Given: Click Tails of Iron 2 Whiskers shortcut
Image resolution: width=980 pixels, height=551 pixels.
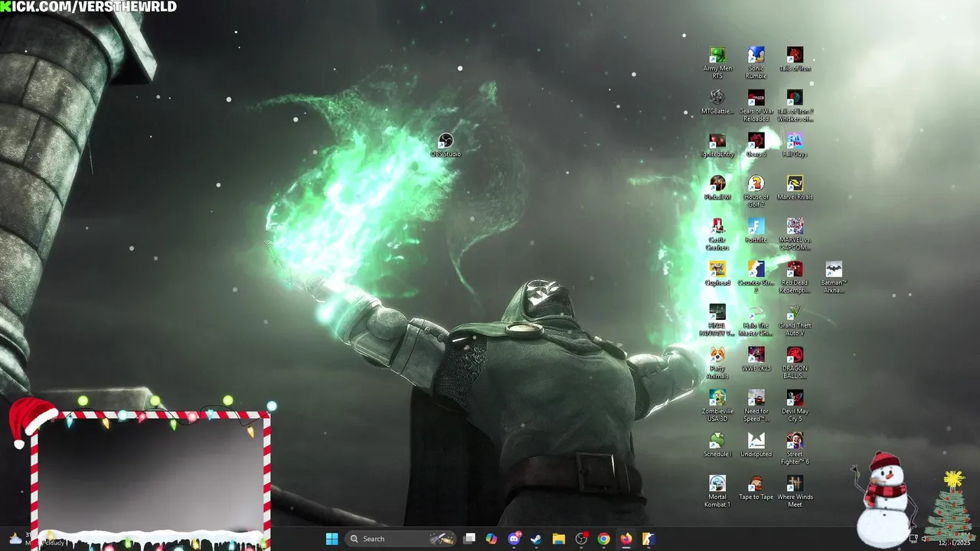Looking at the screenshot, I should tap(795, 106).
